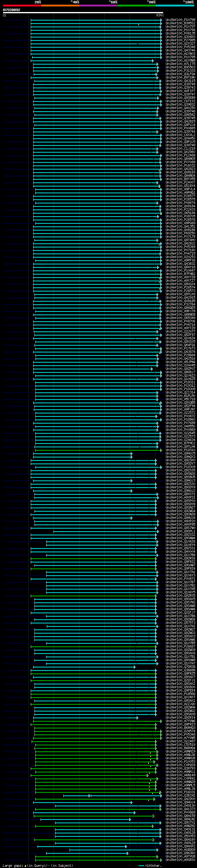Select the UniRef100_P05349 label

[x=180, y=247]
